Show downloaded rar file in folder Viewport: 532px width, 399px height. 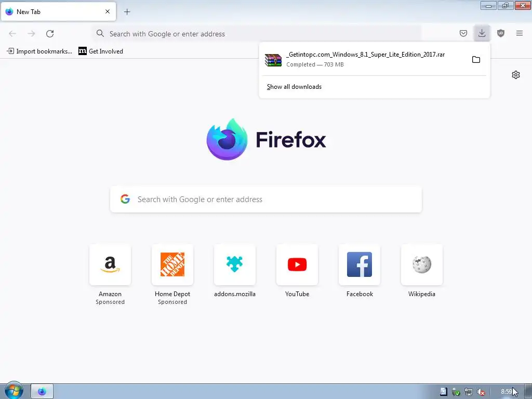pyautogui.click(x=476, y=60)
